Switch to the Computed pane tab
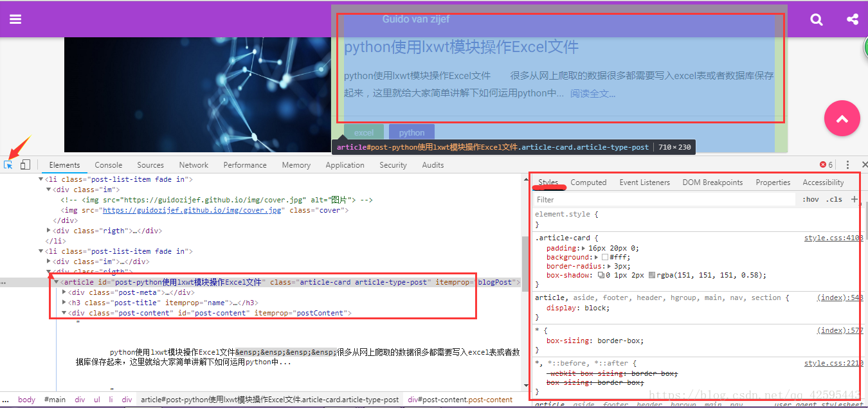Viewport: 868px width, 408px height. pyautogui.click(x=588, y=182)
